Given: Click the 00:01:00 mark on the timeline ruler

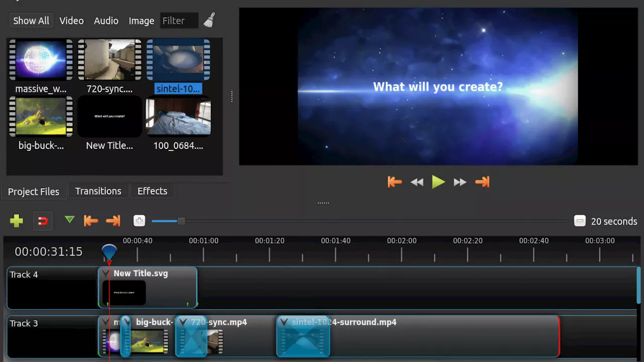Looking at the screenshot, I should click(x=204, y=241).
